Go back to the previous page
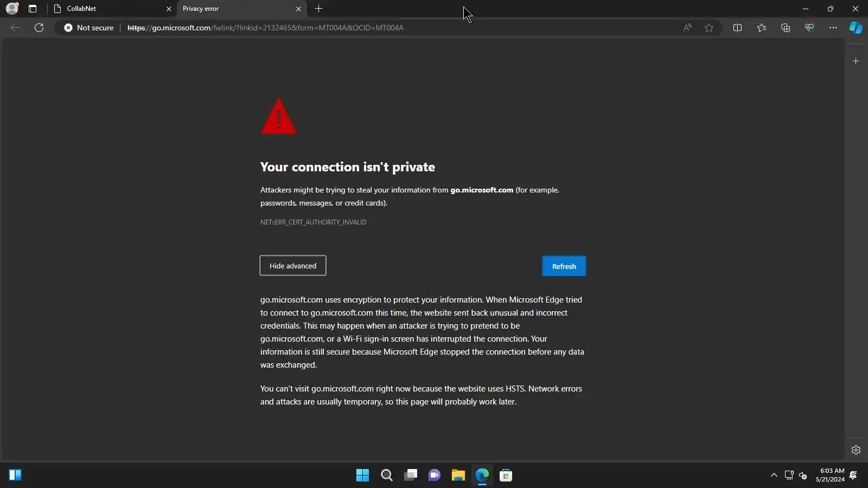 [15, 28]
